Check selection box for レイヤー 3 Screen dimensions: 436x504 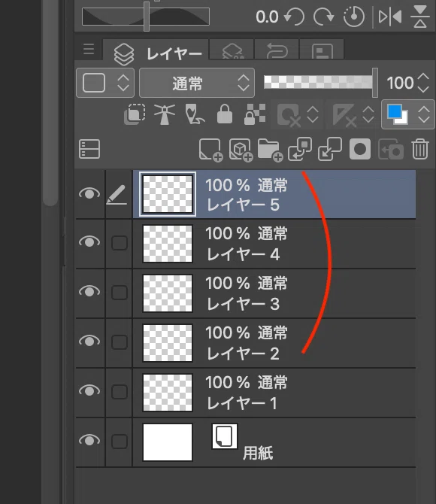pos(120,293)
